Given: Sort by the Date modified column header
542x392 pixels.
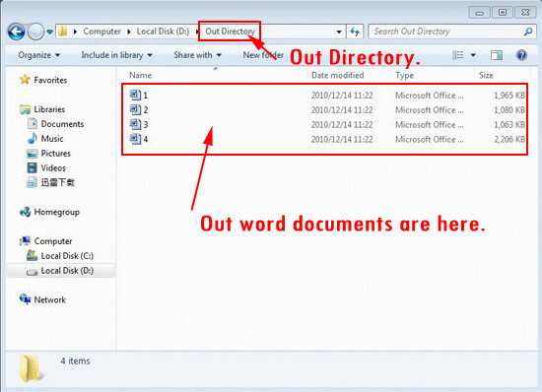Looking at the screenshot, I should pos(337,75).
